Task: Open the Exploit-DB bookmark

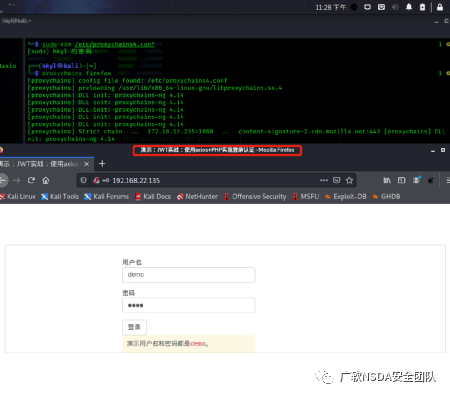Action: [x=346, y=197]
